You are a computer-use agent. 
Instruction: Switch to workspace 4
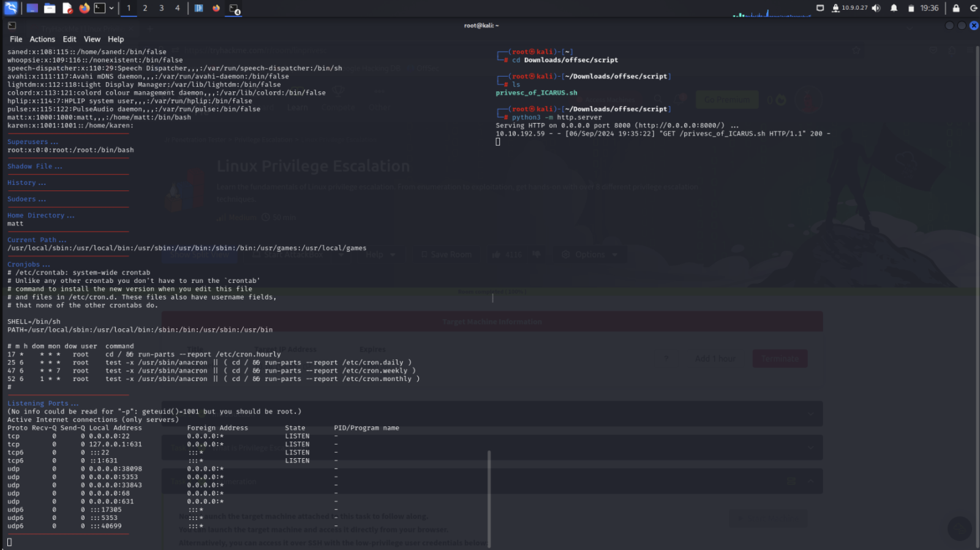point(178,8)
